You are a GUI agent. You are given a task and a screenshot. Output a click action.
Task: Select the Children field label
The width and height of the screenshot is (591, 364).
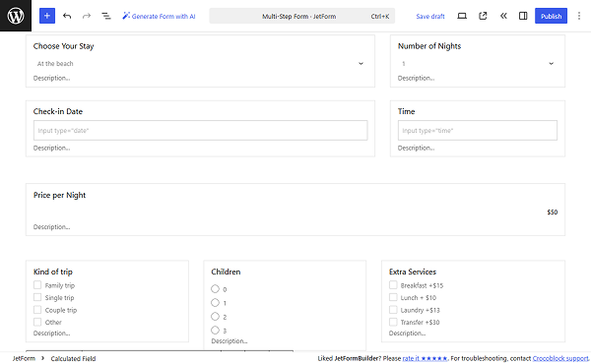pos(226,272)
